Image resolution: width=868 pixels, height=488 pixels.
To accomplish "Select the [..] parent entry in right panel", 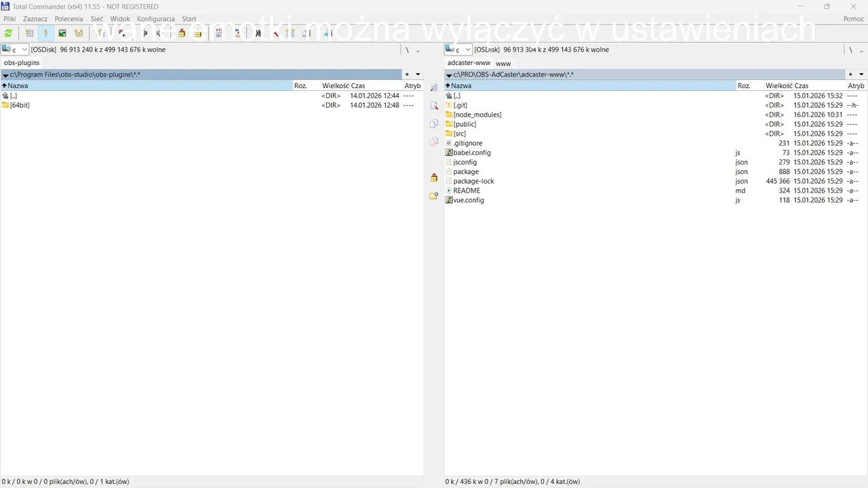I will [x=655, y=96].
